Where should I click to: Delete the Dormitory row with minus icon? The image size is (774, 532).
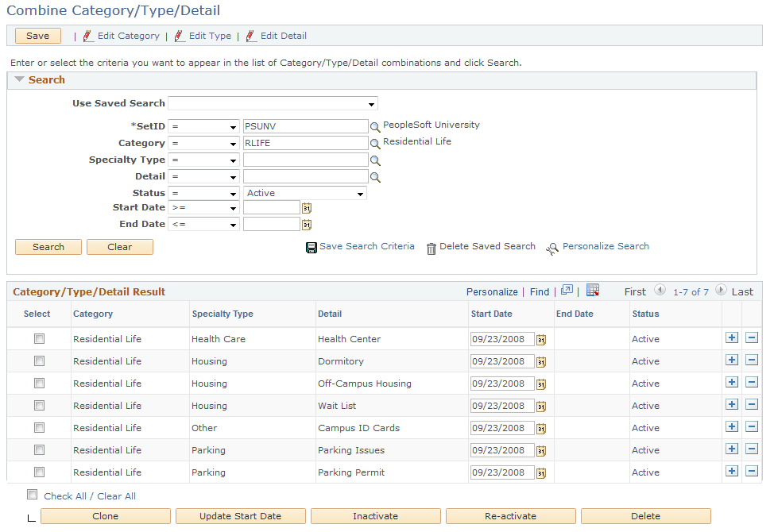pos(752,360)
